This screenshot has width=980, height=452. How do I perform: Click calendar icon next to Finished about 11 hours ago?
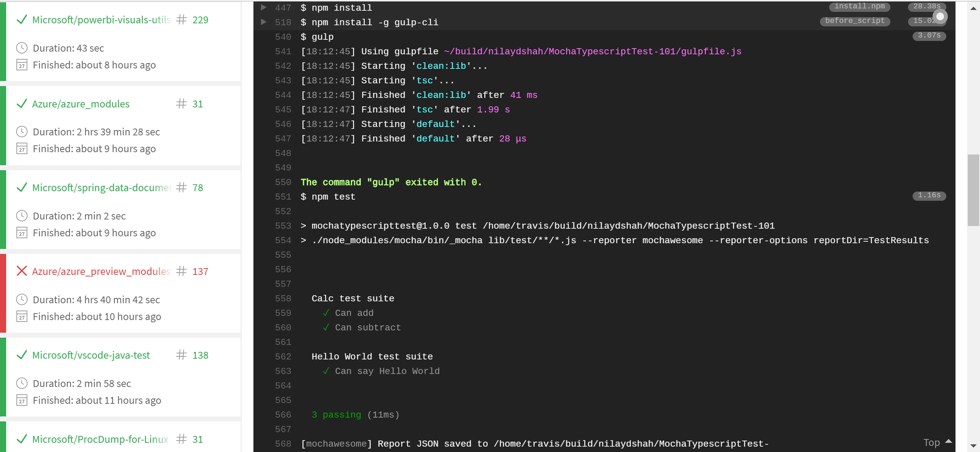tap(22, 400)
